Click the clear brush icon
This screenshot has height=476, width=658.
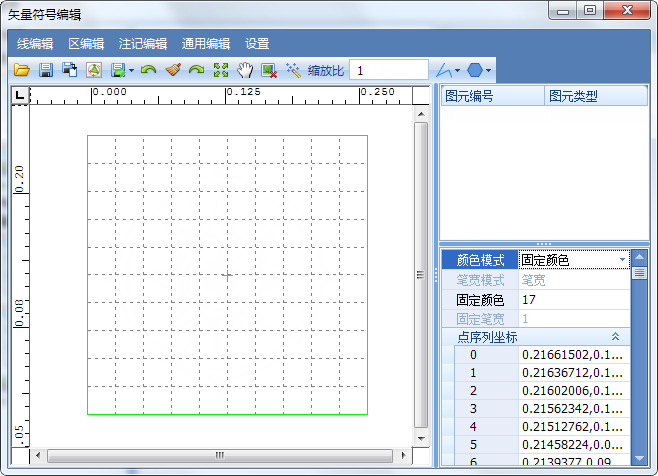[173, 71]
